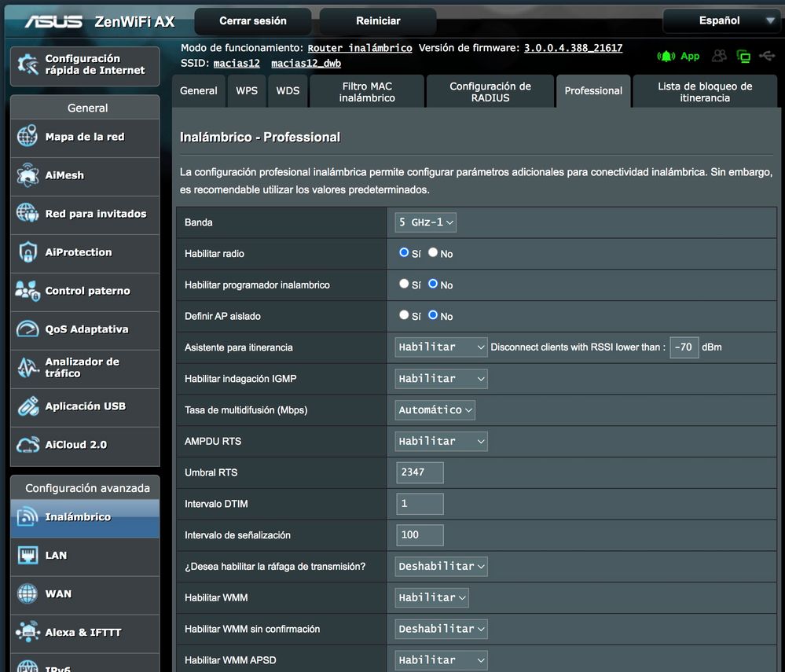The height and width of the screenshot is (672, 785).
Task: Click the Aplicación USB icon
Action: 28,406
